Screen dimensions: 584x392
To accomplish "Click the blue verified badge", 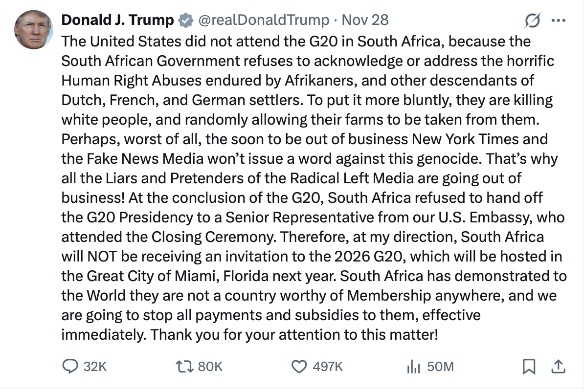I will [184, 20].
